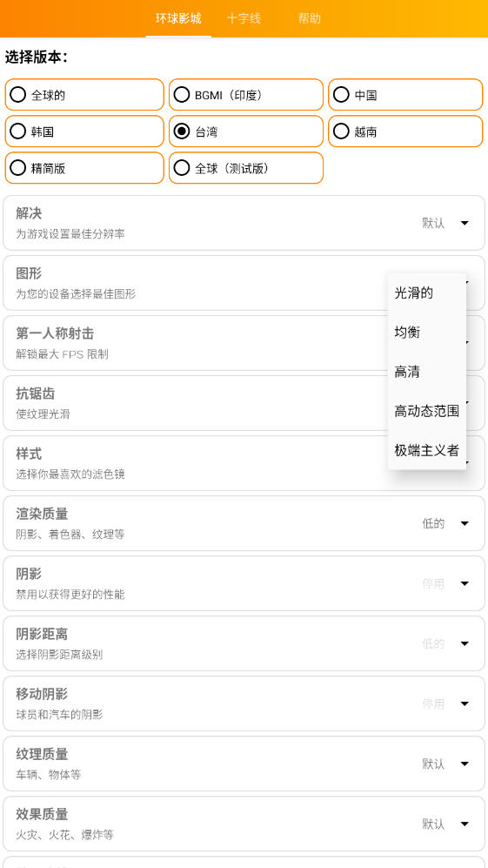This screenshot has height=868, width=488.
Task: Open the 解决 resolution dropdown arrow
Action: click(x=465, y=223)
